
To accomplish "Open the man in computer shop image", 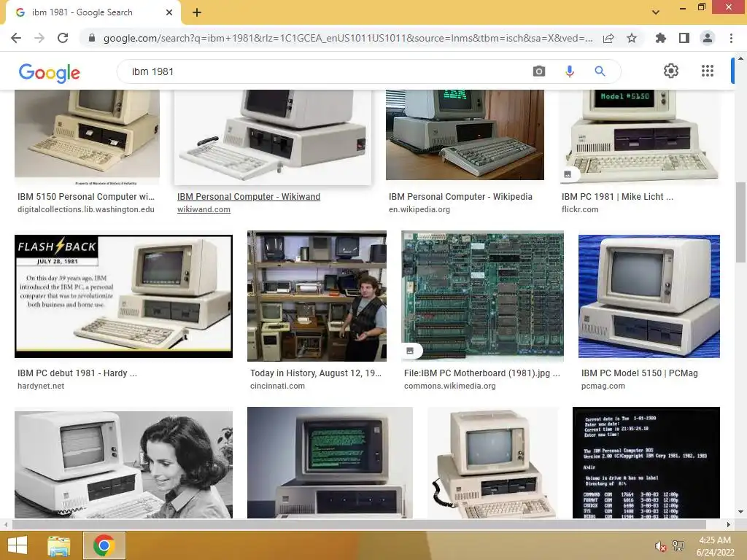I will [317, 296].
